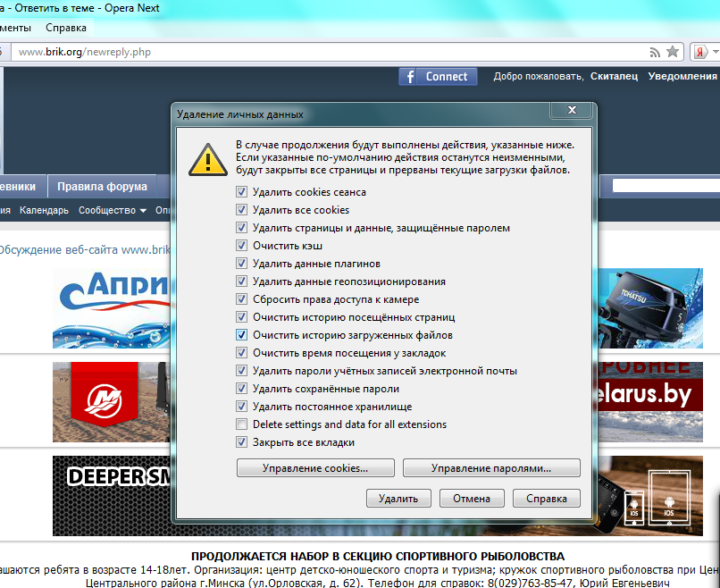Click the Facebook Connect button
The height and width of the screenshot is (588, 720).
(x=438, y=77)
